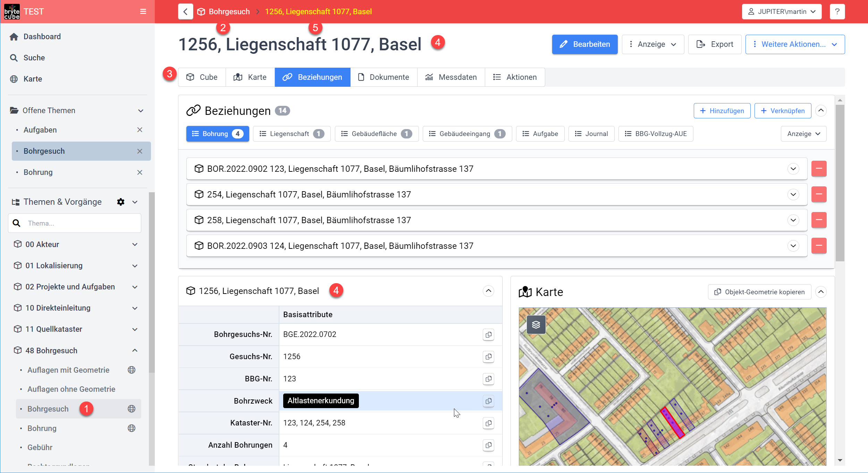The width and height of the screenshot is (868, 473).
Task: Click the bryte cube logo
Action: [12, 11]
